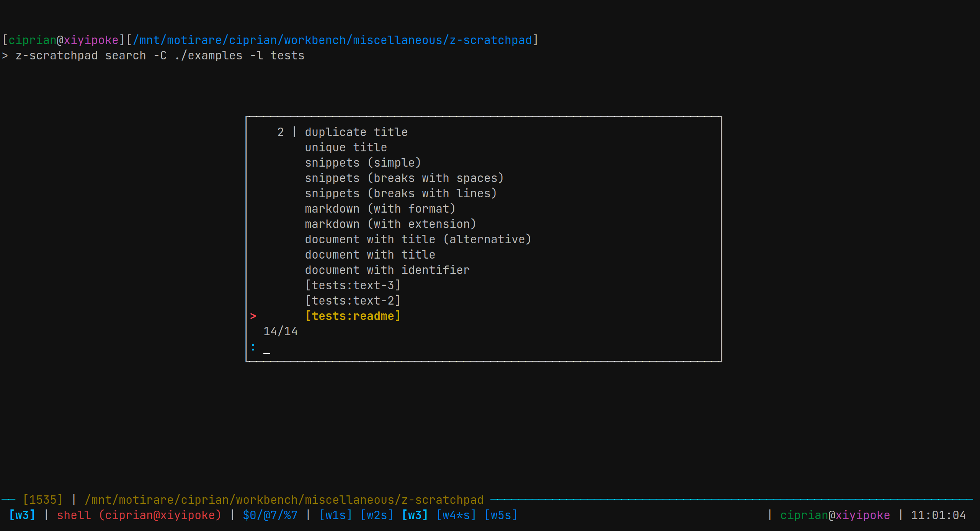Choose 'document with title (alternative)'

pos(418,239)
